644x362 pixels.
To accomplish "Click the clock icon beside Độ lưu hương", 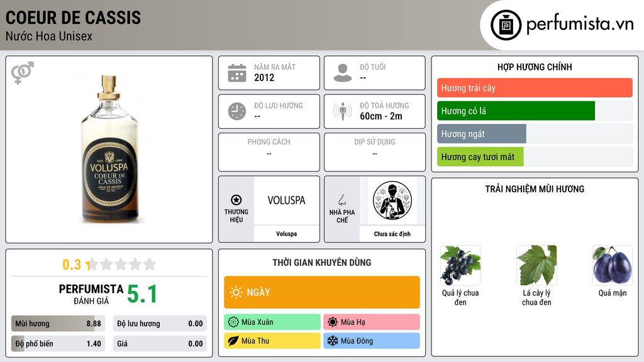I will click(x=237, y=111).
